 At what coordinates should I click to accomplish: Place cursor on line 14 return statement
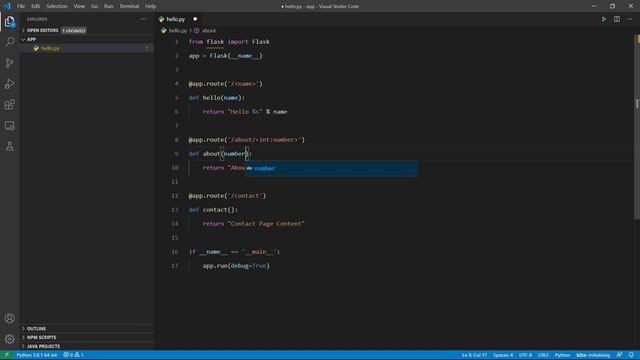[253, 224]
